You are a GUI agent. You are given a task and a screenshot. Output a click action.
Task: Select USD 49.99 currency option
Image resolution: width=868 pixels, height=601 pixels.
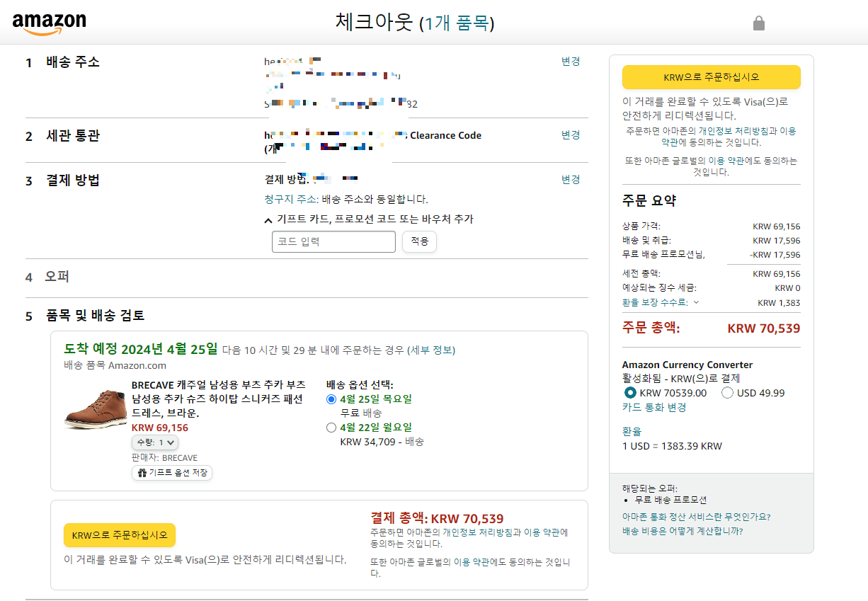point(727,393)
